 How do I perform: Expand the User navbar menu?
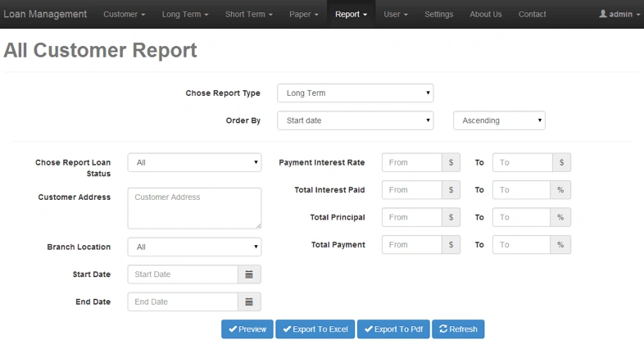pyautogui.click(x=396, y=14)
